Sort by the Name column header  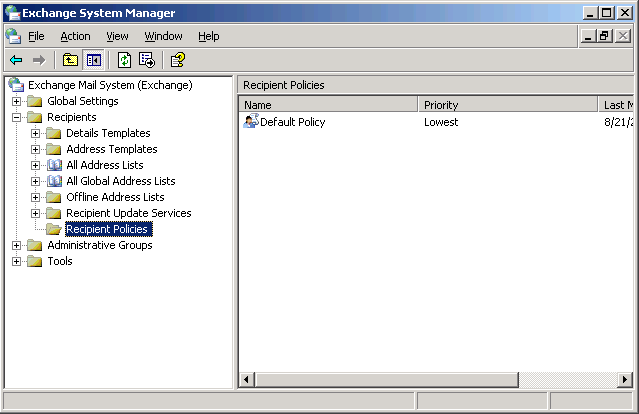tap(328, 105)
